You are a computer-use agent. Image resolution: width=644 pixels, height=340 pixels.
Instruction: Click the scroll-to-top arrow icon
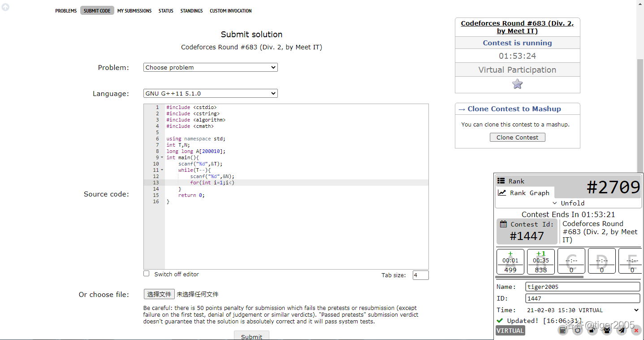(x=5, y=7)
